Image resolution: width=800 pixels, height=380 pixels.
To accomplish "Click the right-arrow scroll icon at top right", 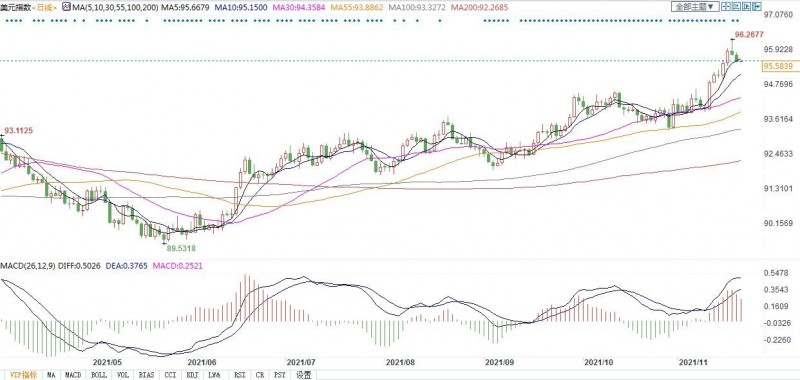I will [x=757, y=7].
